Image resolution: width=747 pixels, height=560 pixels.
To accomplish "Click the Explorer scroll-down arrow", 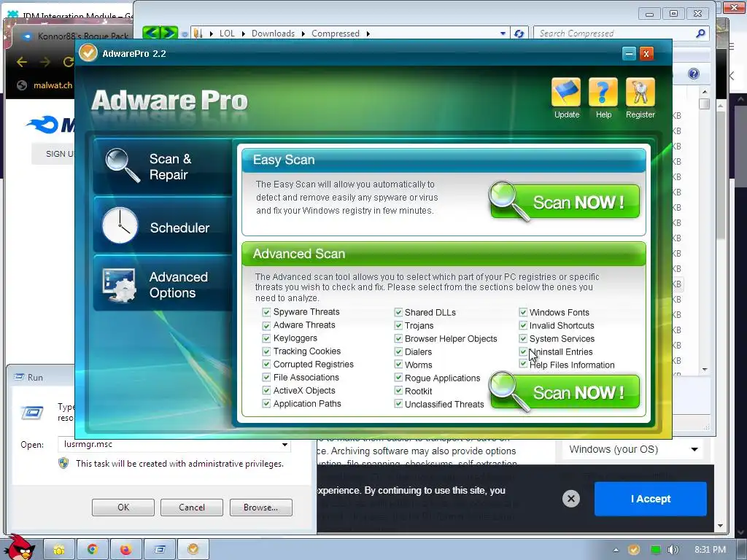I will pos(705,370).
